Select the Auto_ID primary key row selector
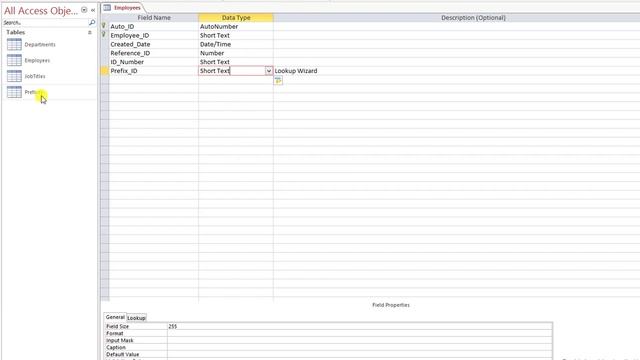The image size is (640, 360). coord(104,27)
